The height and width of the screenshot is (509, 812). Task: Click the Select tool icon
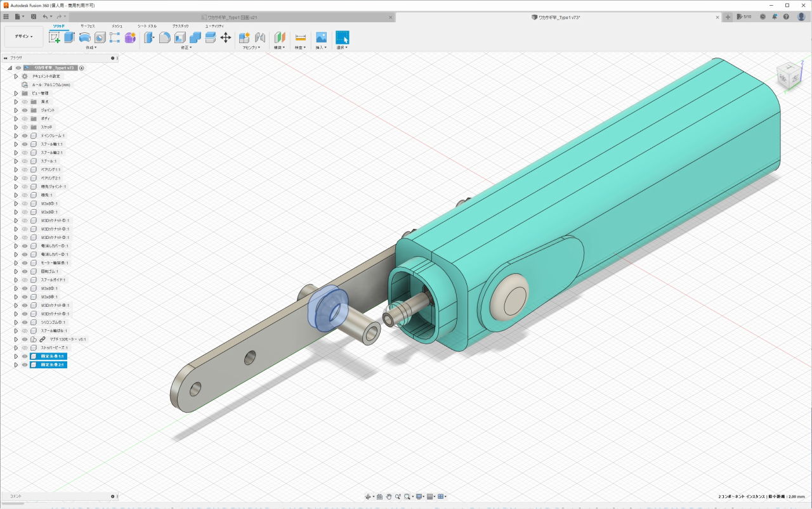342,37
